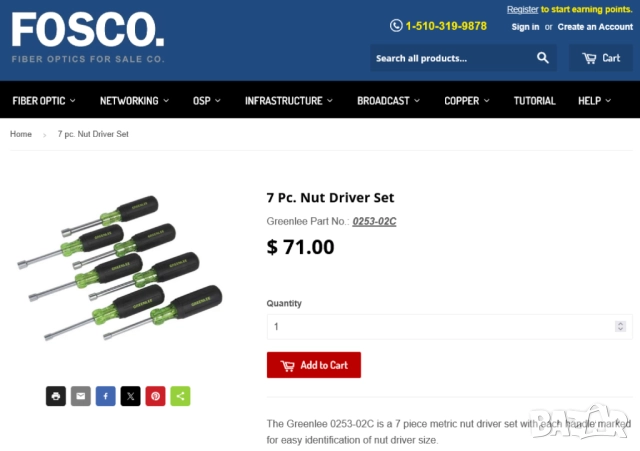
Task: Click the Quantity stepper arrows
Action: tap(620, 327)
